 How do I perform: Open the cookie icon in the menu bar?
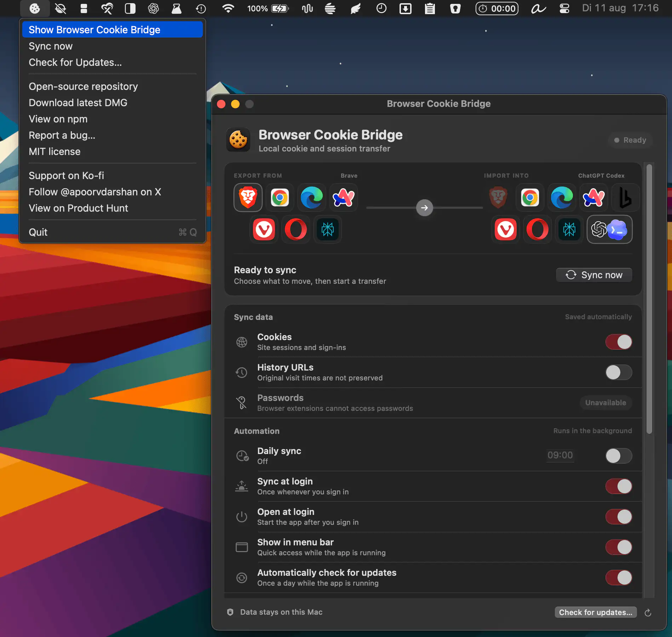coord(35,8)
